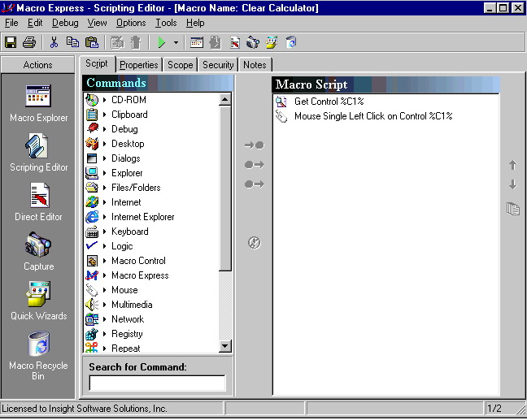Expand the Explorer command category
Viewport: 527px width, 420px height.
click(105, 173)
